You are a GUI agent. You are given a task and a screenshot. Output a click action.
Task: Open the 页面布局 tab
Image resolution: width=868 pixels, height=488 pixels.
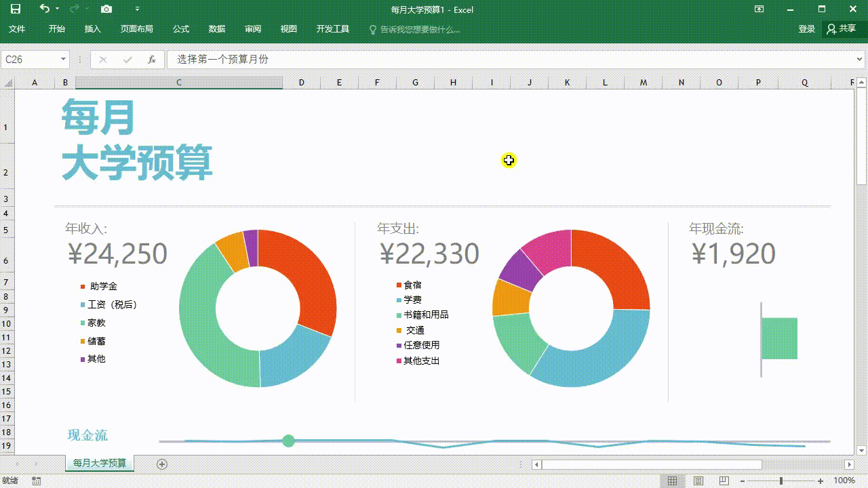coord(137,29)
